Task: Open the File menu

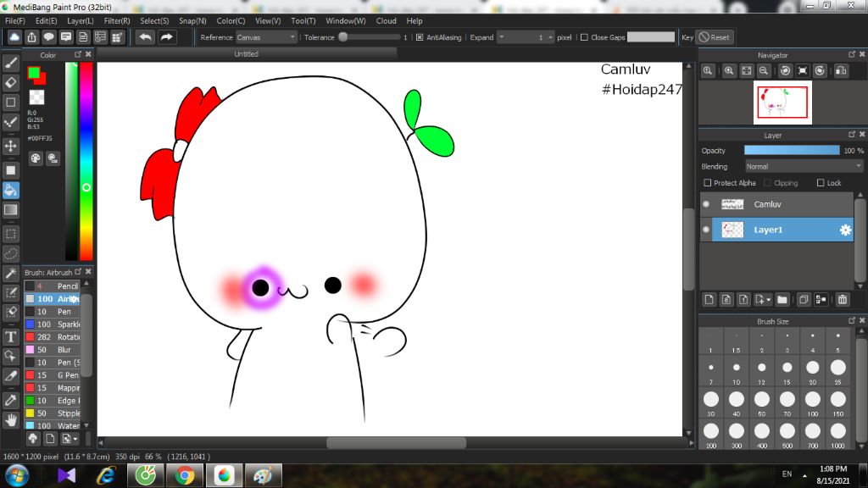Action: point(15,21)
